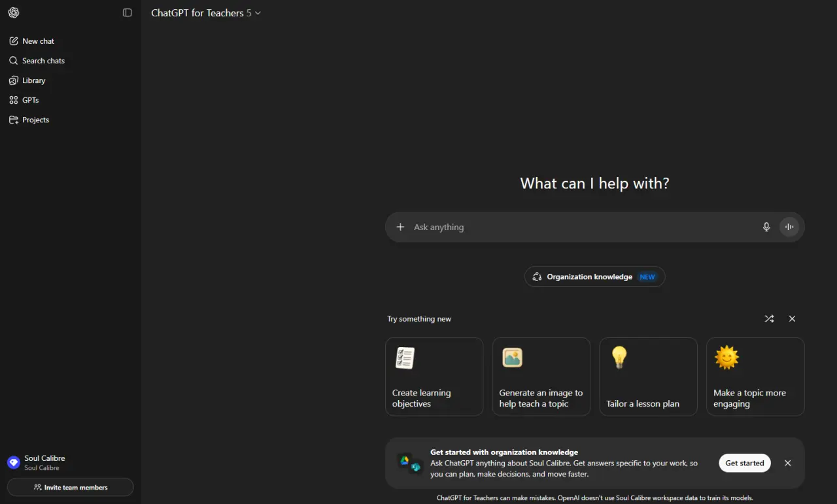
Task: Click the Organization knowledge button
Action: click(594, 277)
